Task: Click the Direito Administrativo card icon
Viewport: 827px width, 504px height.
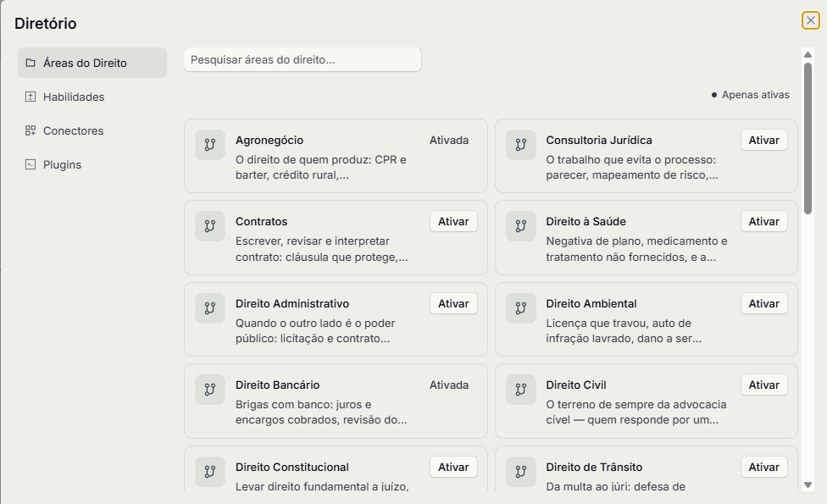Action: click(x=210, y=307)
